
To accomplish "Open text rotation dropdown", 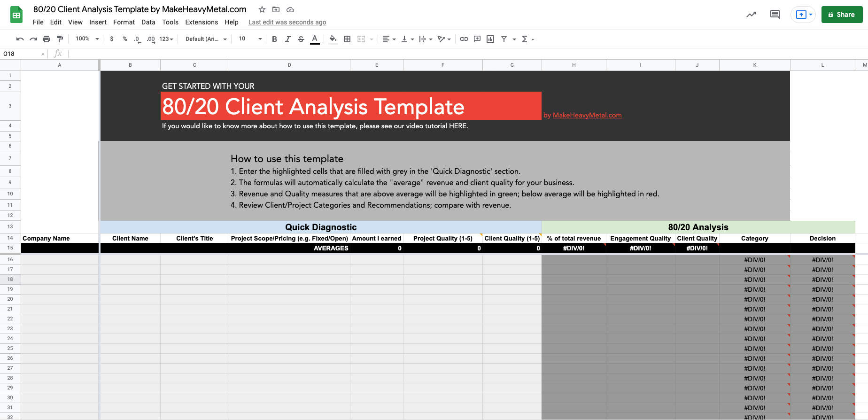I will [x=444, y=39].
